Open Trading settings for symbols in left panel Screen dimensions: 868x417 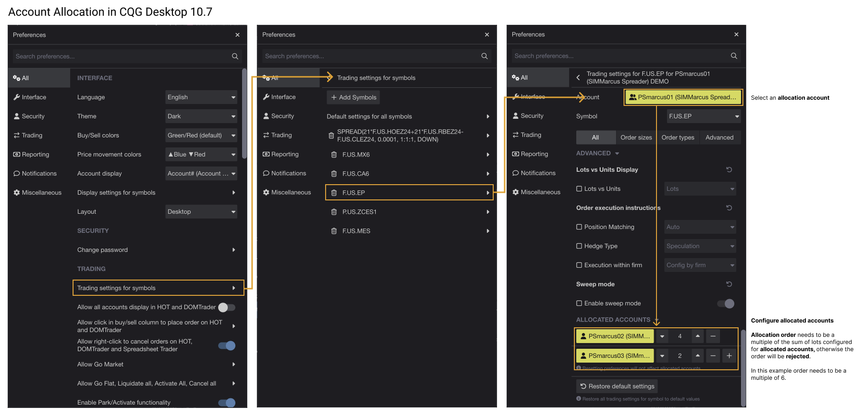[x=158, y=288]
